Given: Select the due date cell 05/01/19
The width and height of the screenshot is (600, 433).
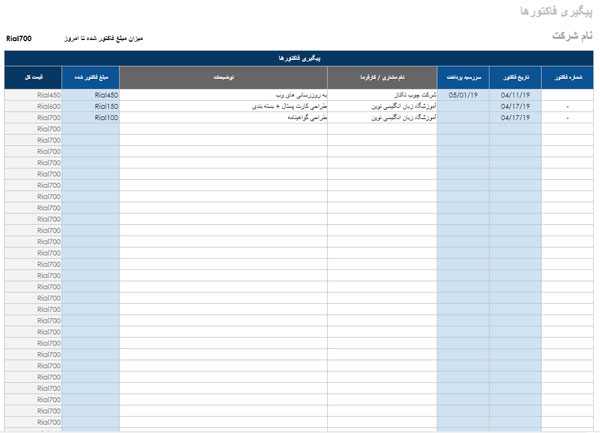Looking at the screenshot, I should [x=463, y=95].
